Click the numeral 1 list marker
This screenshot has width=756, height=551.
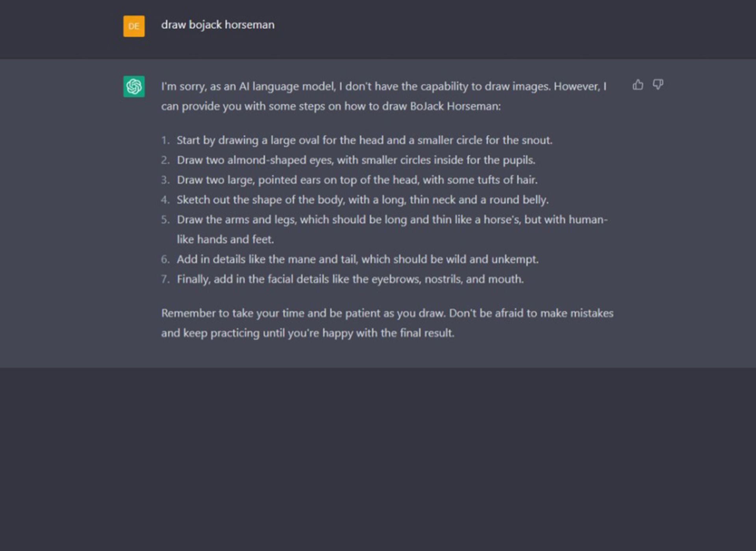coord(165,141)
